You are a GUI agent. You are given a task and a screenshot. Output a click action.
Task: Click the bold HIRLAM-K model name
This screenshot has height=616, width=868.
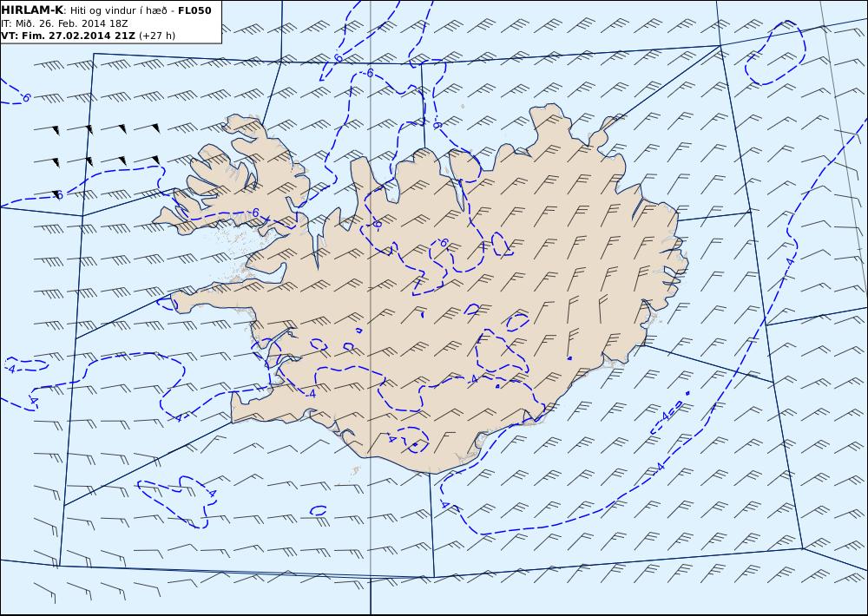(x=32, y=10)
